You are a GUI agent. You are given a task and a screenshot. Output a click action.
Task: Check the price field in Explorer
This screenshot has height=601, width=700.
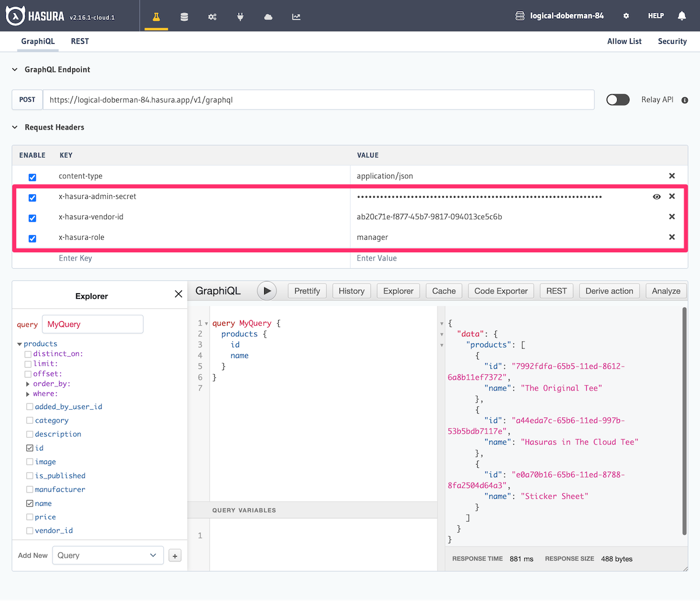point(30,517)
